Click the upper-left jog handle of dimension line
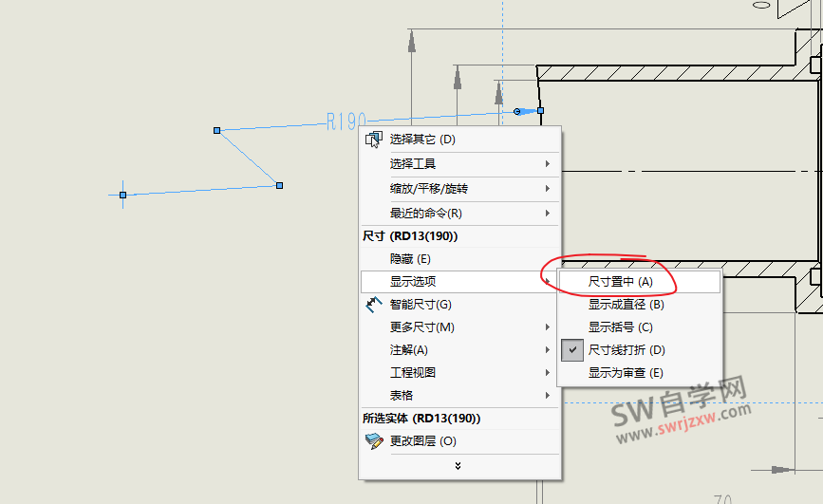This screenshot has width=823, height=504. coord(216,130)
